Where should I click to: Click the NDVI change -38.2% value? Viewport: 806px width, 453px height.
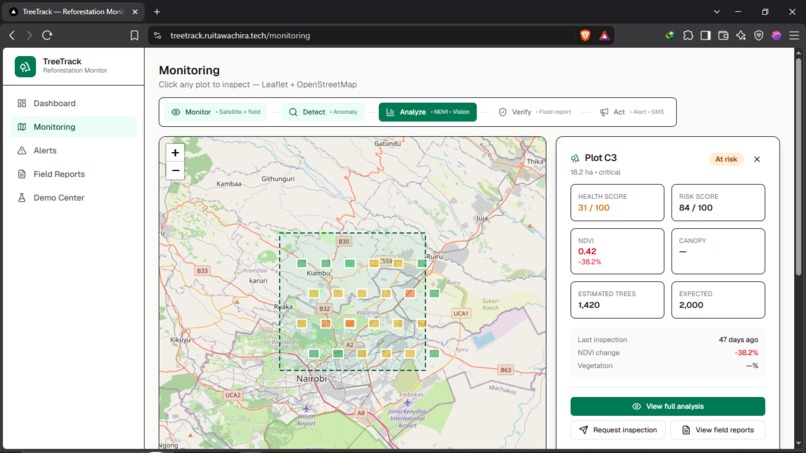tap(746, 353)
